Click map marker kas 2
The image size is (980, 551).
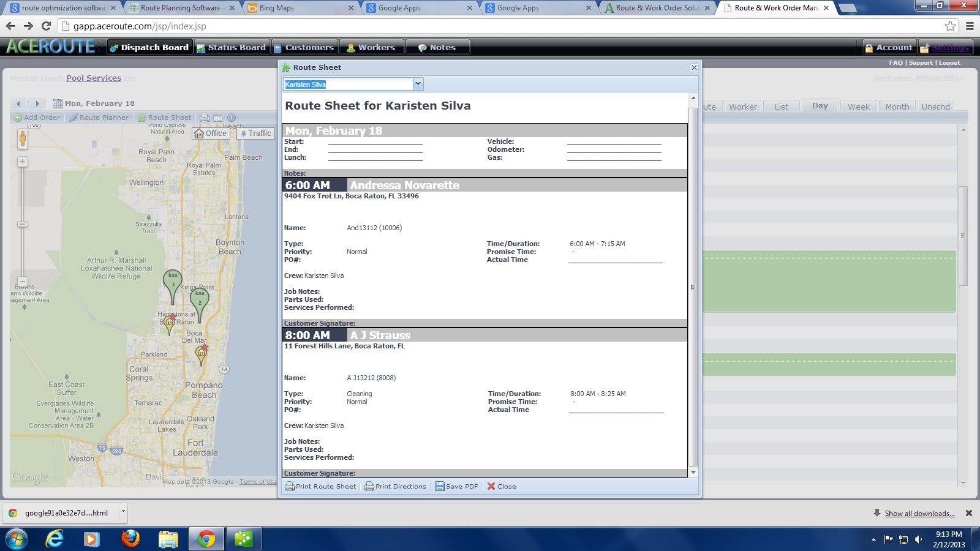(x=200, y=304)
